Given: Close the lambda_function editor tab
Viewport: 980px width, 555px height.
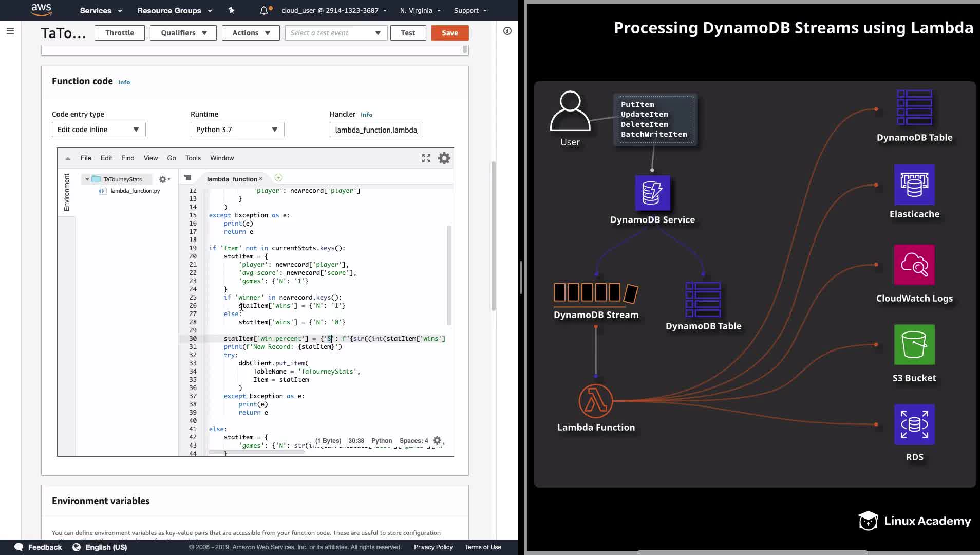Looking at the screenshot, I should click(261, 179).
